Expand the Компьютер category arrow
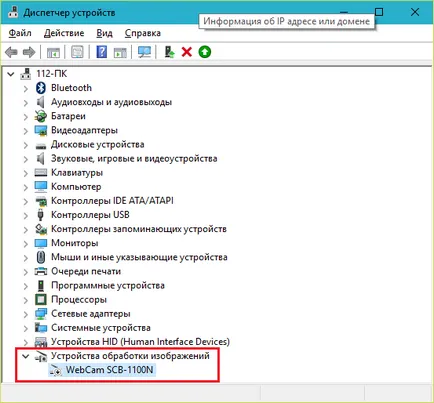This screenshot has width=434, height=403. [x=26, y=187]
